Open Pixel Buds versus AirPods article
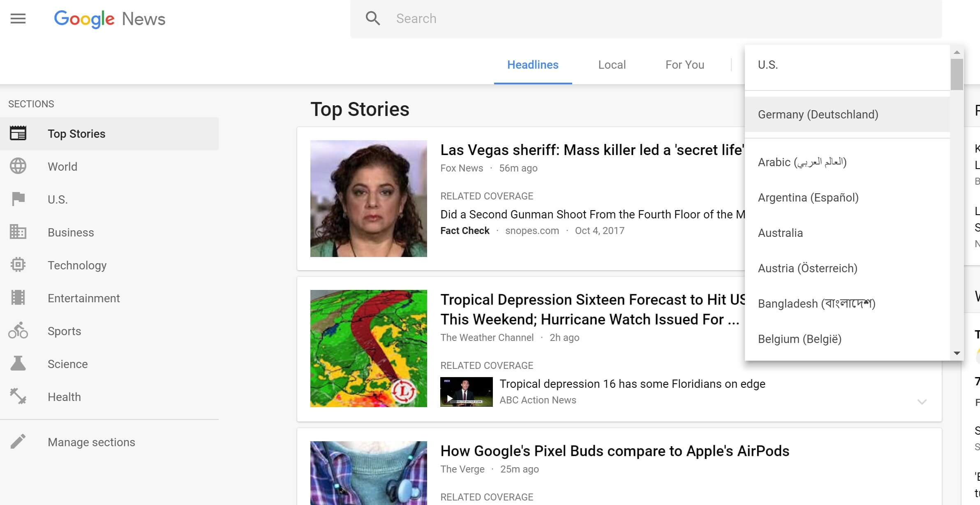Viewport: 980px width, 505px height. [x=614, y=451]
